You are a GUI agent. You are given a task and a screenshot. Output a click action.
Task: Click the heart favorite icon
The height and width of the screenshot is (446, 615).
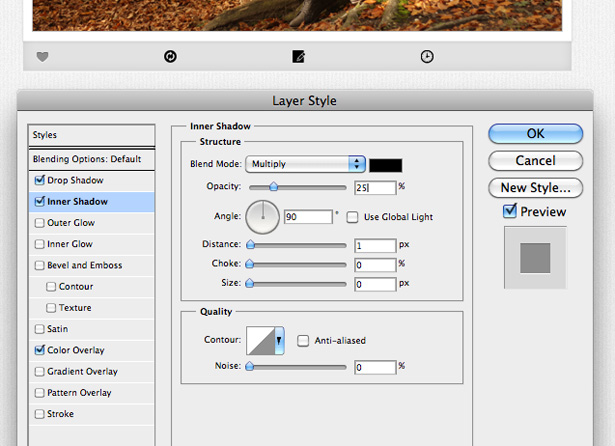pos(42,57)
